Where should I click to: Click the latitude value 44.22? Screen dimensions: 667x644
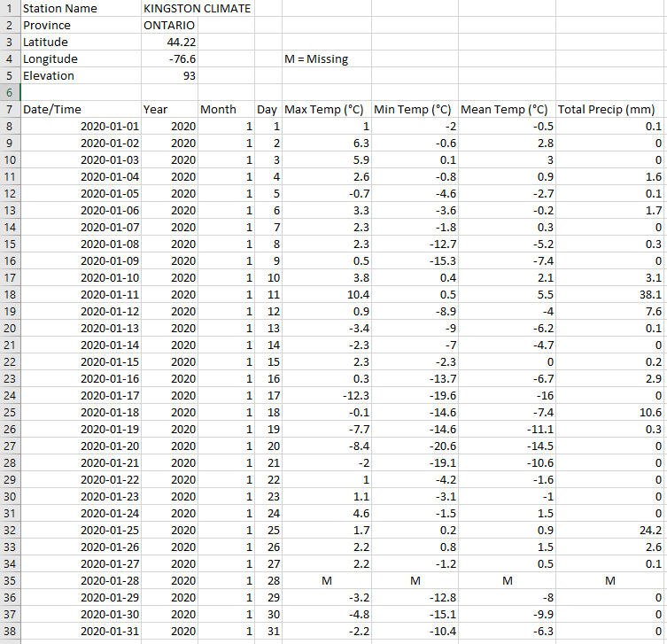tap(169, 43)
